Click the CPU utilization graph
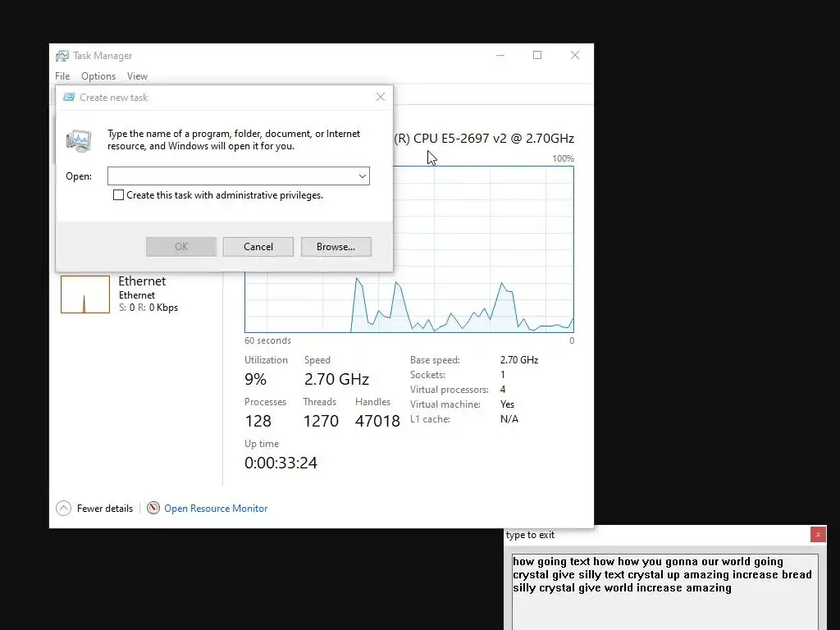Viewport: 840px width, 630px height. tap(409, 249)
